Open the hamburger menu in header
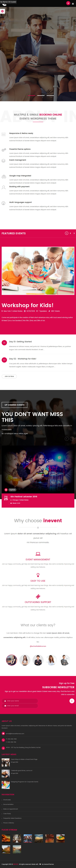Viewport: 76px width, 868px height. pyautogui.click(x=73, y=4)
